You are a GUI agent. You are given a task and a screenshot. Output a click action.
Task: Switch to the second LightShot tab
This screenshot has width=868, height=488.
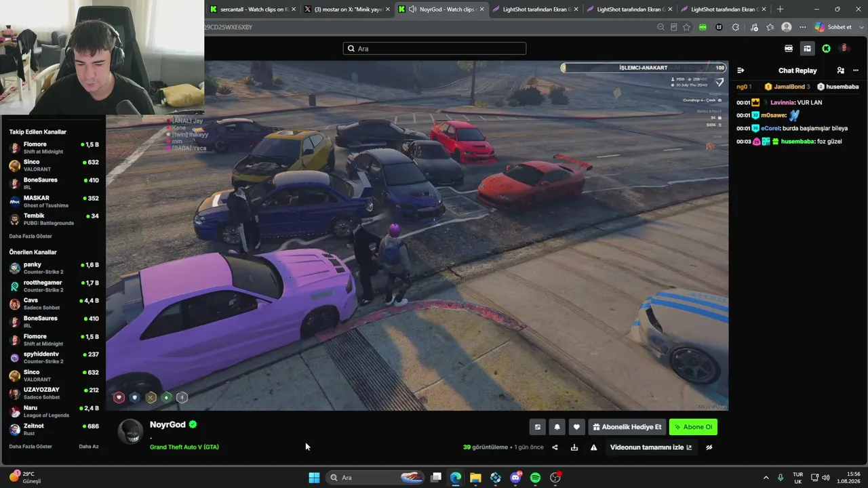(x=629, y=9)
